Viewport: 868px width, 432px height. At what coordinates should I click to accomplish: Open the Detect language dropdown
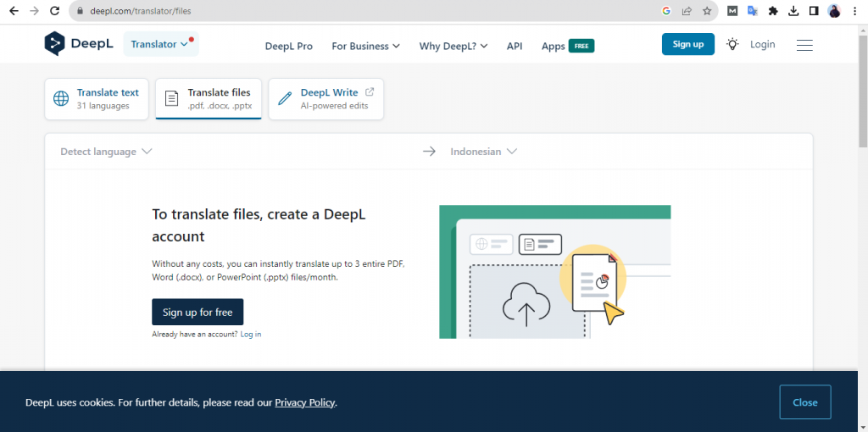pyautogui.click(x=106, y=152)
